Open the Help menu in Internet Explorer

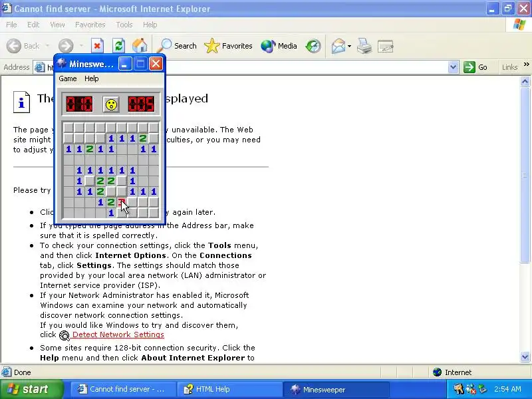tap(150, 25)
